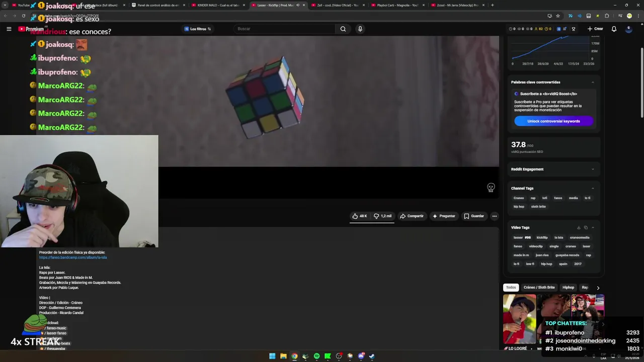Click the sloth brite channel tag
Image resolution: width=644 pixels, height=362 pixels.
tap(538, 207)
